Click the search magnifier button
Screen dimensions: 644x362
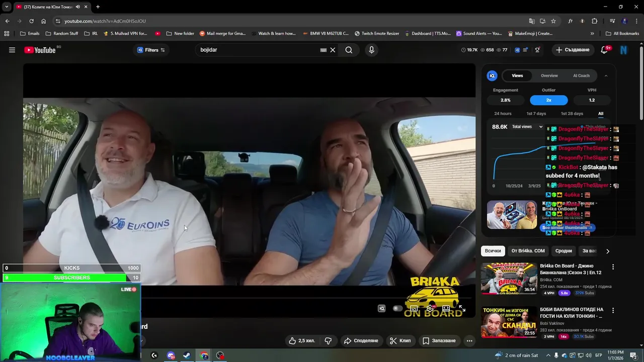click(349, 50)
